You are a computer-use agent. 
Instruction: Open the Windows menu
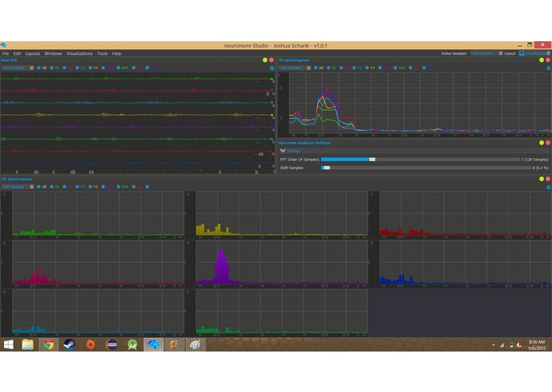click(x=53, y=53)
